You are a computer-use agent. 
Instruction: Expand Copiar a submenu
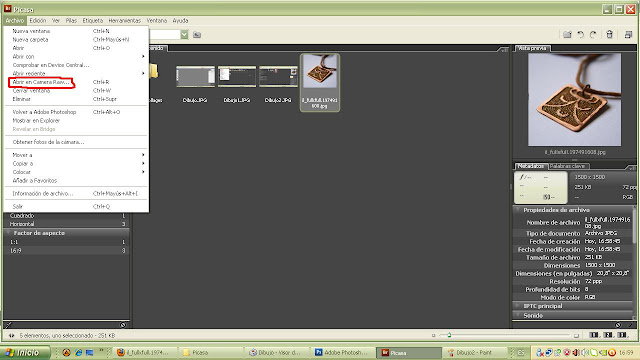[76, 164]
